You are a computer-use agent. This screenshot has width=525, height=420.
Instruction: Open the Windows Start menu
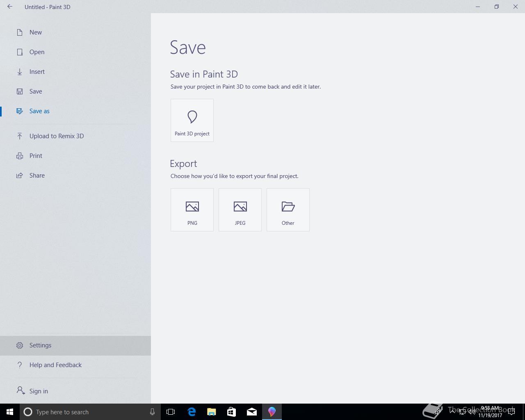(x=10, y=412)
